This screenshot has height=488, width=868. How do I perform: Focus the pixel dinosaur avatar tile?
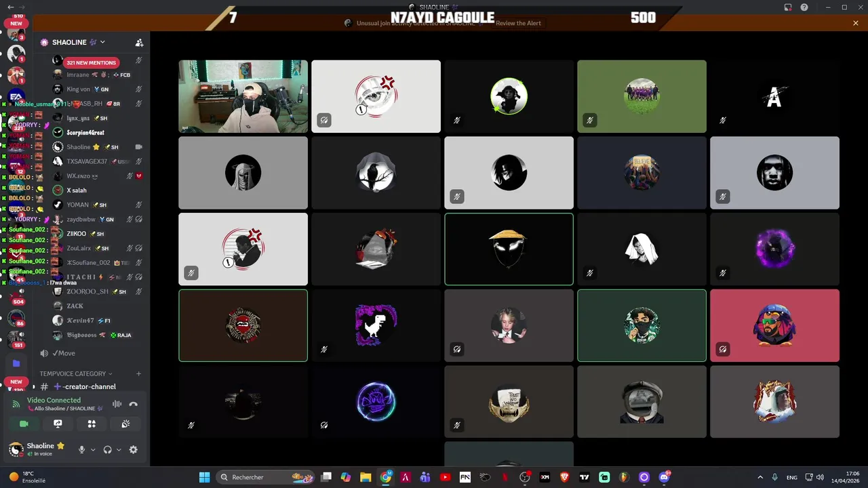point(376,325)
